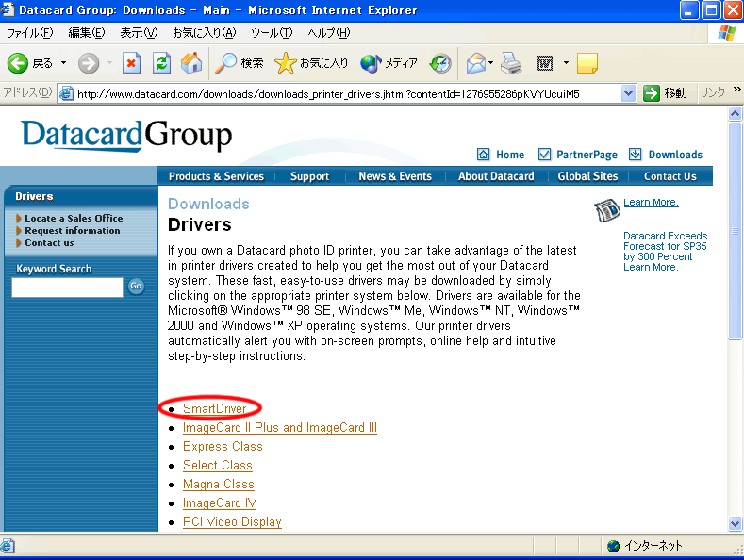Open the Media (メディア) toolbar button
This screenshot has height=560, width=744.
coord(389,63)
